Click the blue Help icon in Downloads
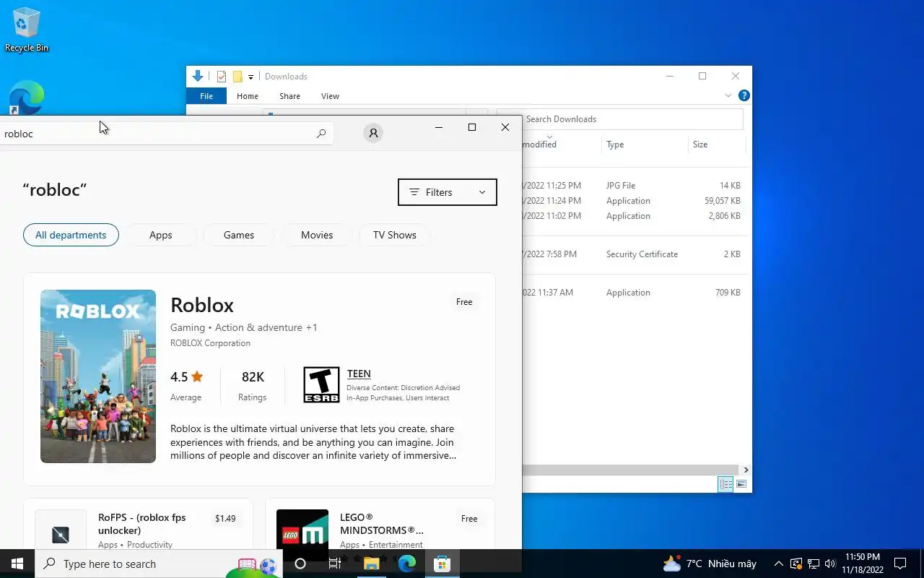This screenshot has height=578, width=924. [744, 95]
